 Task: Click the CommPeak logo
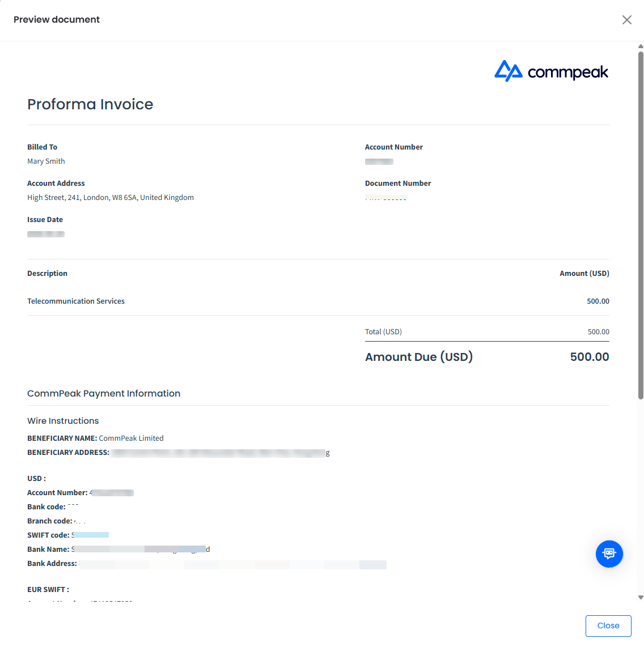(551, 71)
